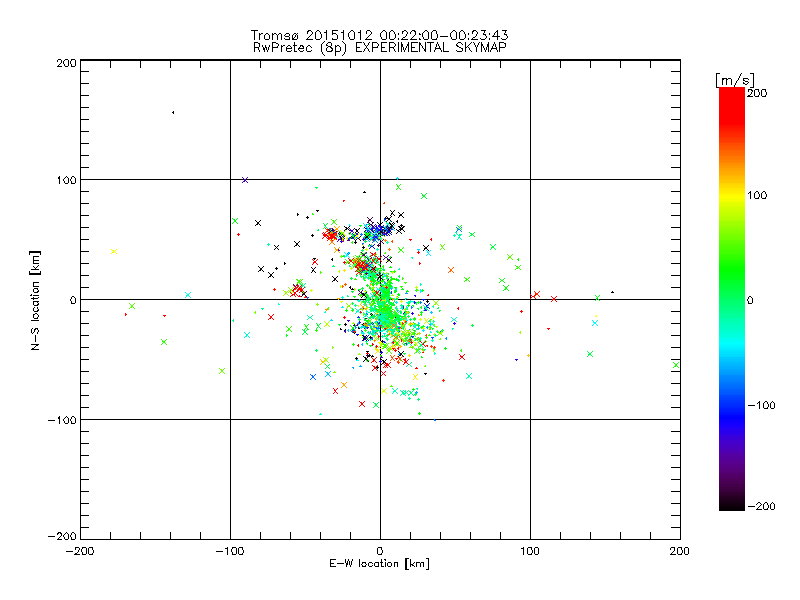This screenshot has height=600, width=800.
Task: Click the 'EXPERIMENTAL SKYMAP' subtitle text
Action: pos(431,48)
